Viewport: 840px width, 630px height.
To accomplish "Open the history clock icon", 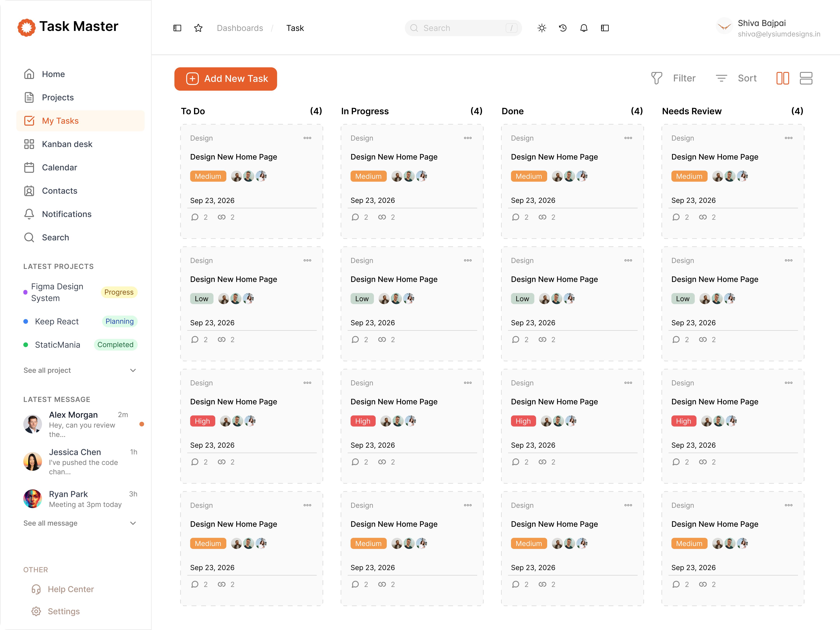I will [x=563, y=28].
